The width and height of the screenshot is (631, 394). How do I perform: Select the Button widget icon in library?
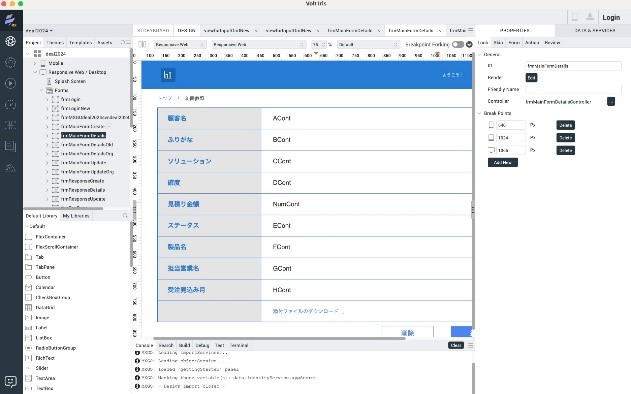tap(29, 277)
